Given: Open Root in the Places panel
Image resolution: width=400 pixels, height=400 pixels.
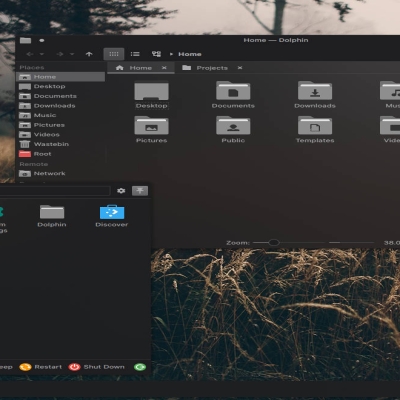Looking at the screenshot, I should coord(61,154).
